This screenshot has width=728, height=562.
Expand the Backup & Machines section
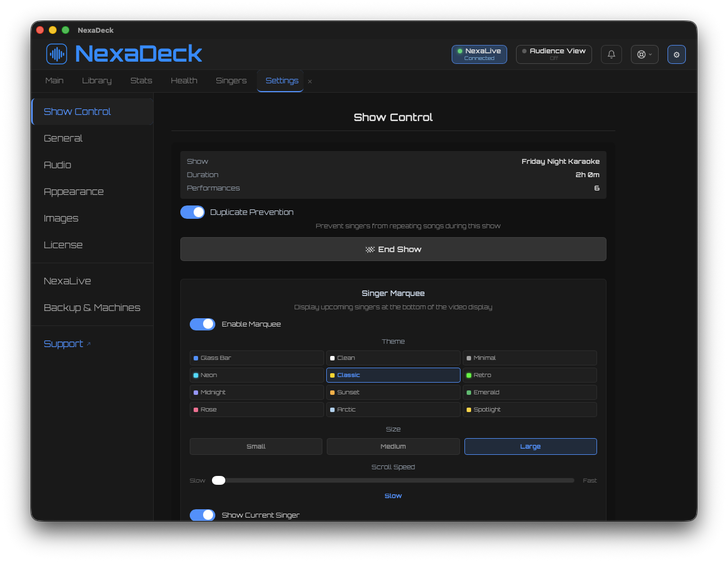(x=92, y=307)
